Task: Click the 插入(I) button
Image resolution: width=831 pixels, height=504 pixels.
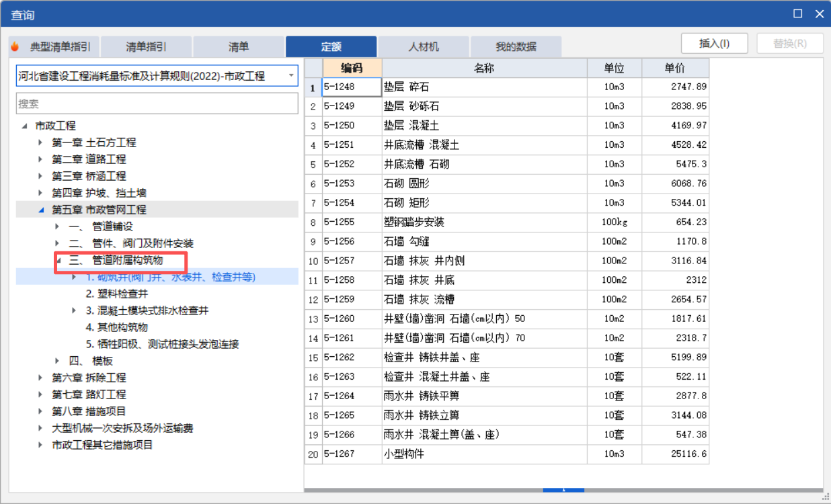Action: click(x=715, y=43)
